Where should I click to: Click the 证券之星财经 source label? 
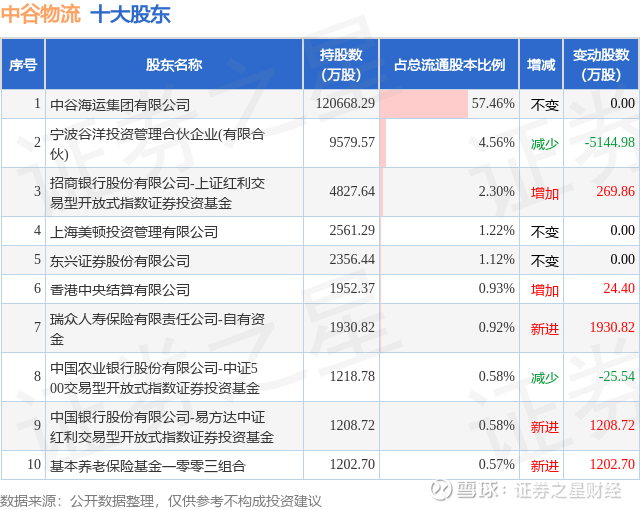point(568,490)
